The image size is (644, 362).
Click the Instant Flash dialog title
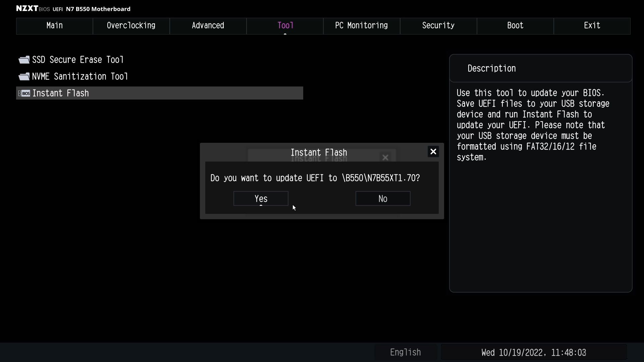pos(319,153)
